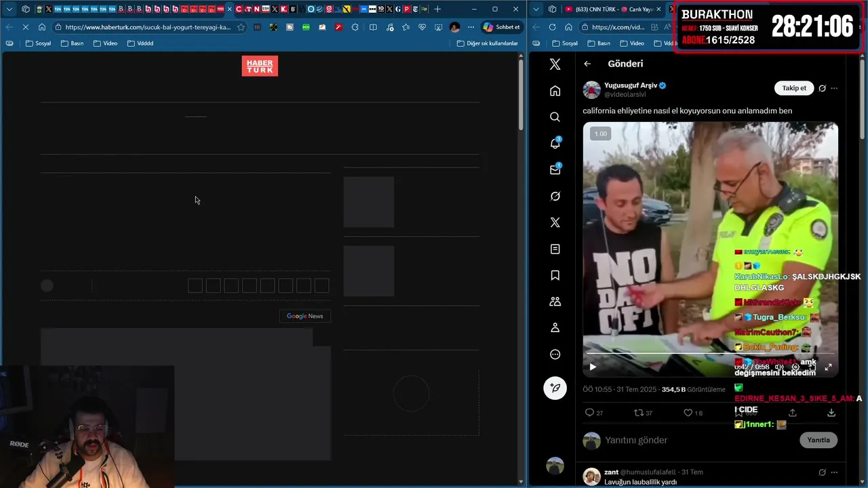The width and height of the screenshot is (868, 488).
Task: Click the left page vertical scrollbar
Action: 521,95
